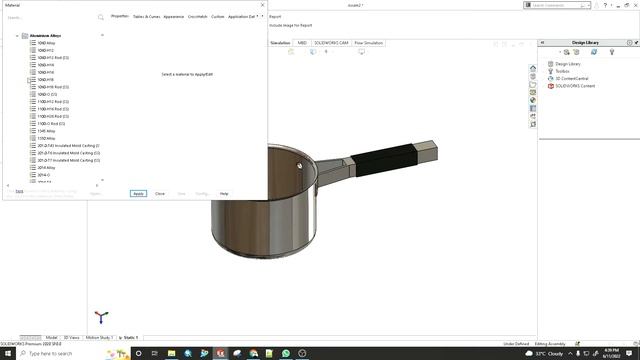The width and height of the screenshot is (640, 360).
Task: Click Add File Location icon in Design Library
Action: 576,52
